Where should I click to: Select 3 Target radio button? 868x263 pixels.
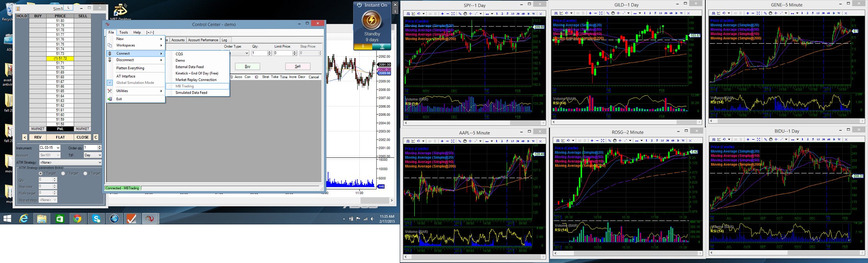click(x=85, y=173)
